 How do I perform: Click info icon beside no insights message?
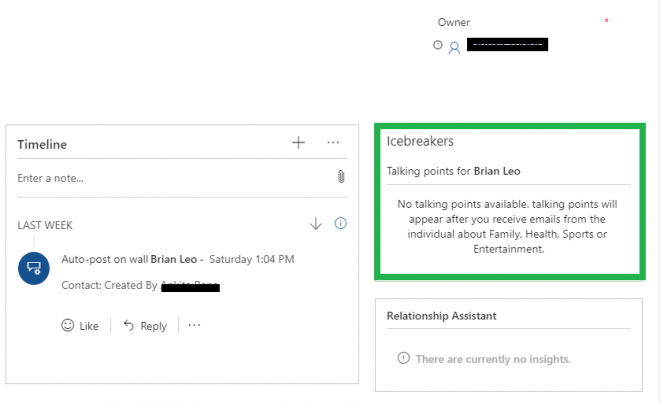403,358
